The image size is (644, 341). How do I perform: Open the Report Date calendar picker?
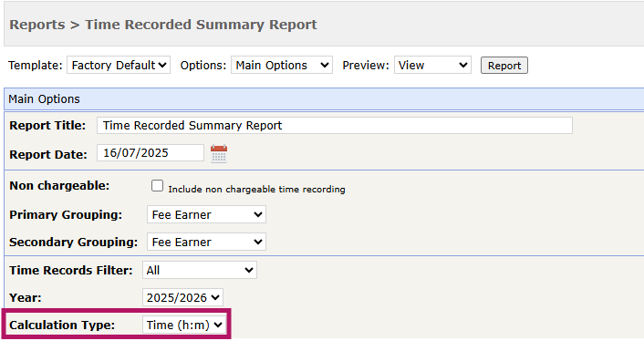tap(219, 154)
